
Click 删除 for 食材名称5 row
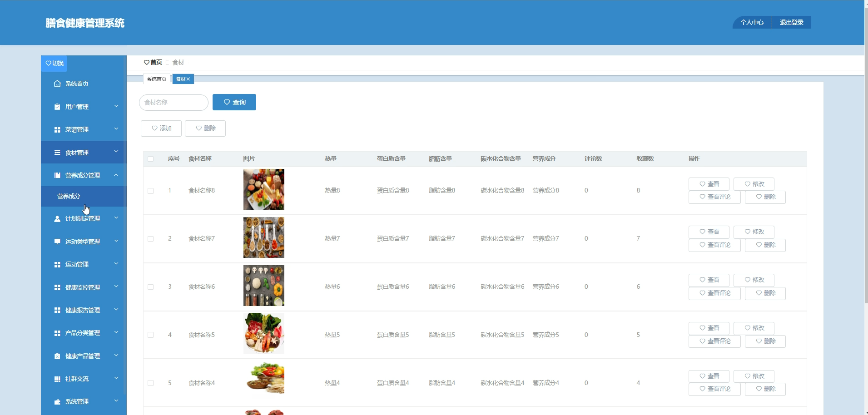(765, 341)
